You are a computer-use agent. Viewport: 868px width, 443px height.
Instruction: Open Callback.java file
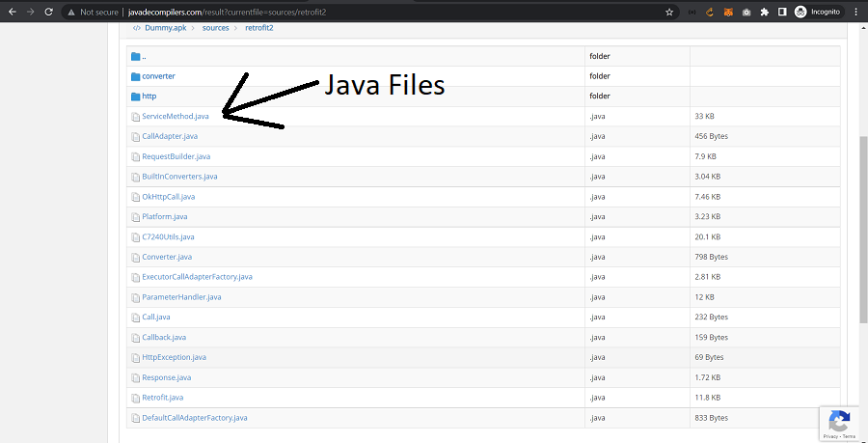coord(164,337)
